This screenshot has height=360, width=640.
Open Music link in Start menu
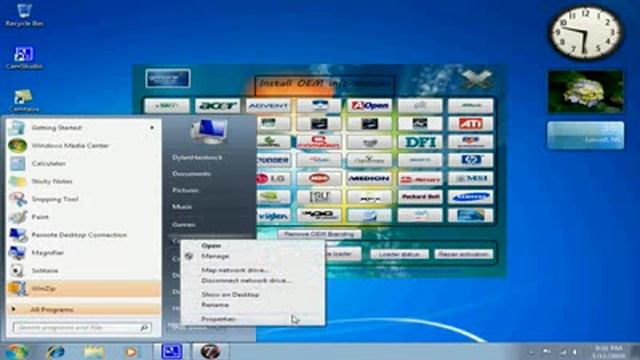pos(182,207)
